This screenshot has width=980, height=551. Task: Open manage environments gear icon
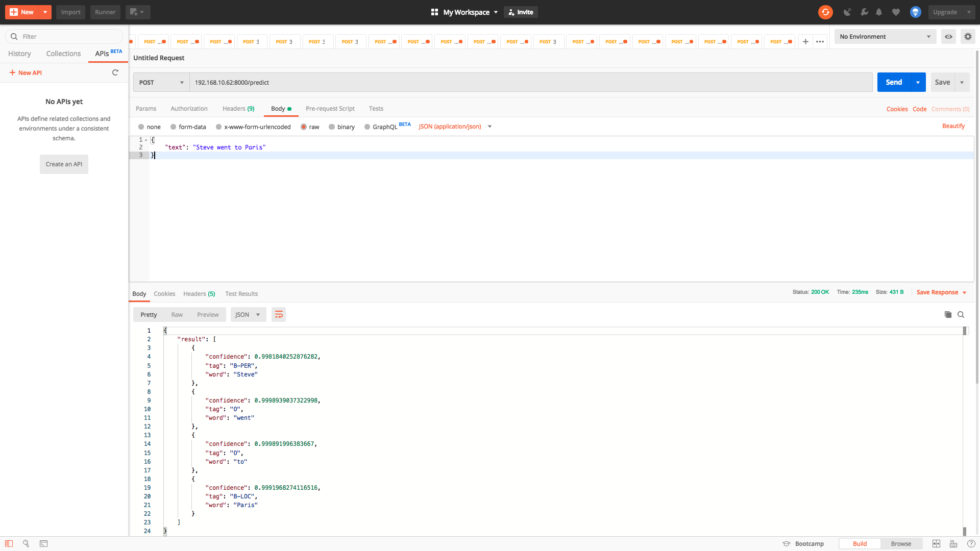tap(968, 37)
